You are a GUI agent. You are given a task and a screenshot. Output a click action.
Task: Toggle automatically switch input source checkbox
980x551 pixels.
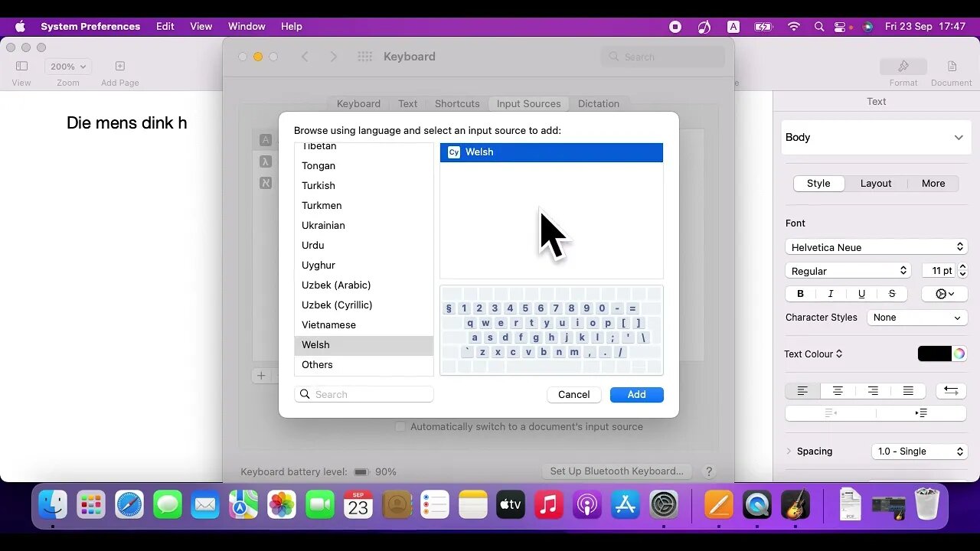click(x=400, y=426)
